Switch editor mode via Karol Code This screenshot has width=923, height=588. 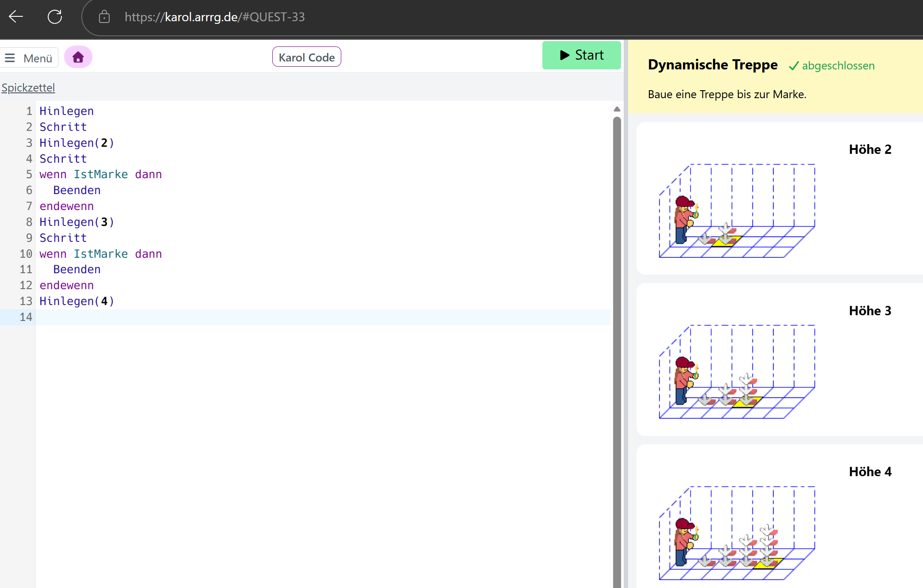click(x=307, y=57)
